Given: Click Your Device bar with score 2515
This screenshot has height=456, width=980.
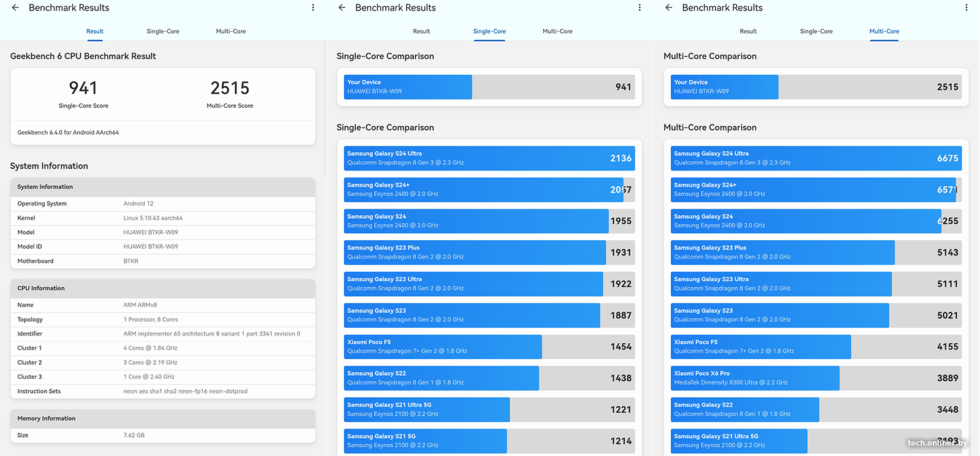Looking at the screenshot, I should (x=816, y=87).
